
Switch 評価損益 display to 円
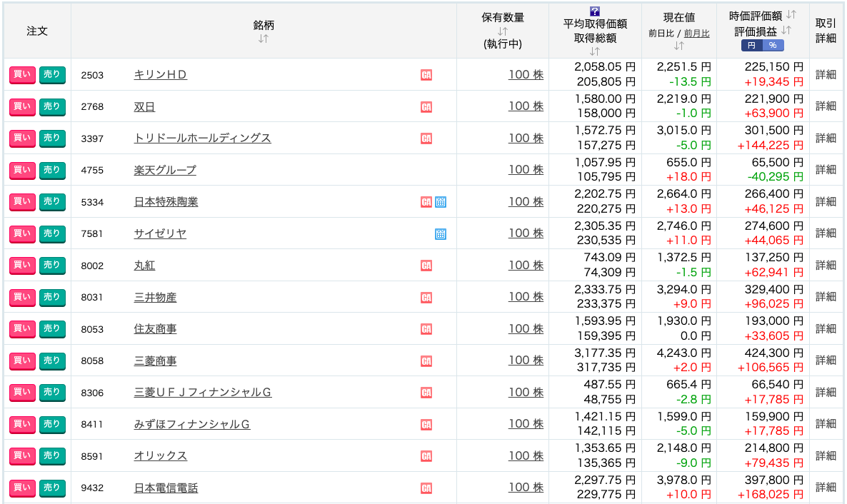(x=751, y=46)
